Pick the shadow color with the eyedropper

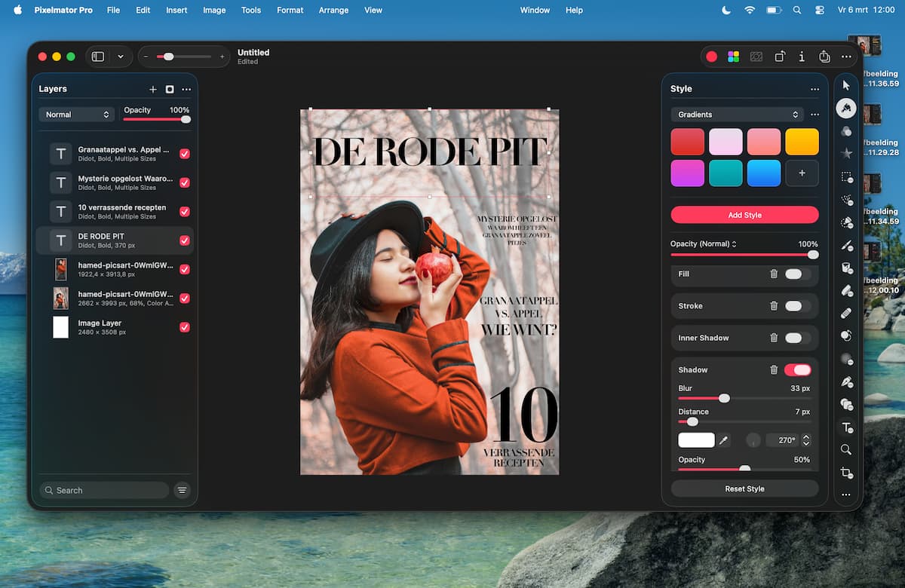[x=724, y=440]
